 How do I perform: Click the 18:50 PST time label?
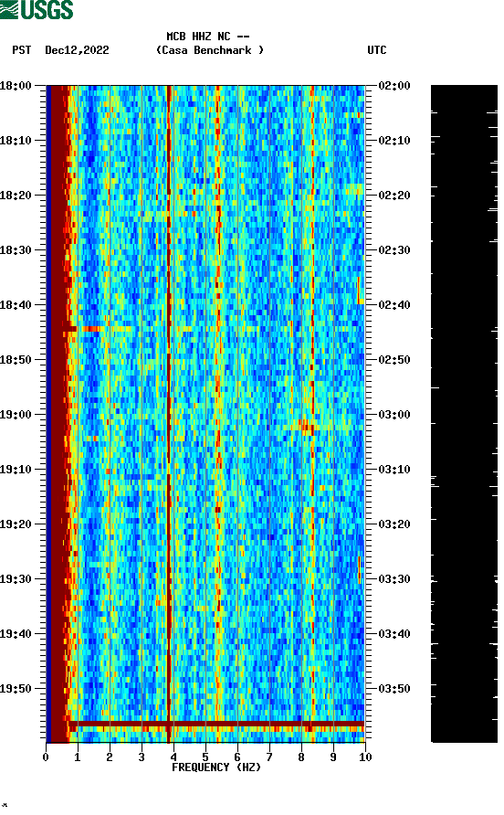click(16, 360)
